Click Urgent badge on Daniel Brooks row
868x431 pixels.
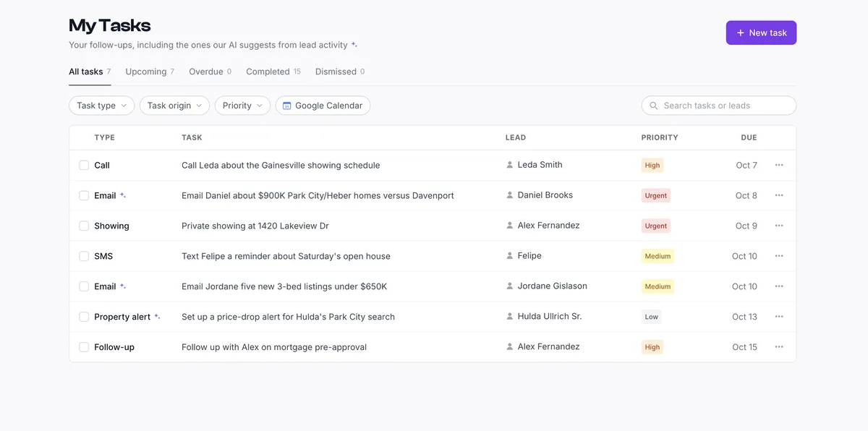656,195
